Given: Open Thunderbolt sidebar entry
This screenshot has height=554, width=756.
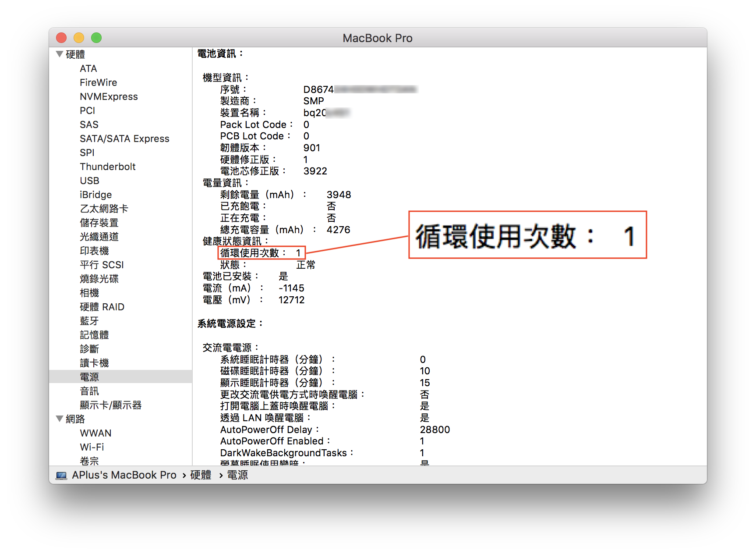Looking at the screenshot, I should (x=108, y=167).
